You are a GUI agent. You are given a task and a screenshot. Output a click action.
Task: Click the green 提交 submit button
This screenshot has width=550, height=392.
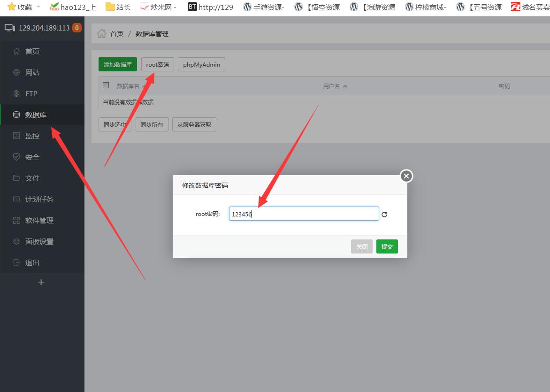point(387,246)
